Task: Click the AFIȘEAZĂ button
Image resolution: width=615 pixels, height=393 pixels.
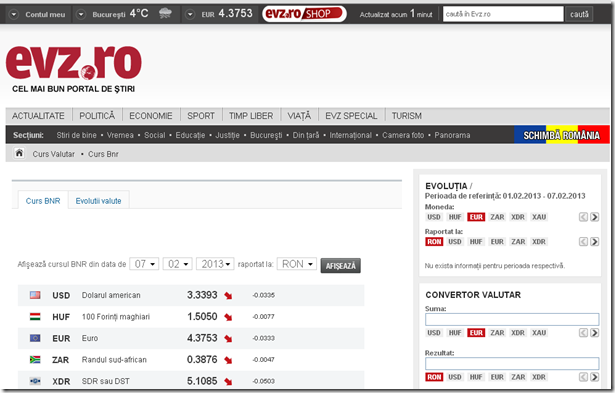Action: (340, 266)
